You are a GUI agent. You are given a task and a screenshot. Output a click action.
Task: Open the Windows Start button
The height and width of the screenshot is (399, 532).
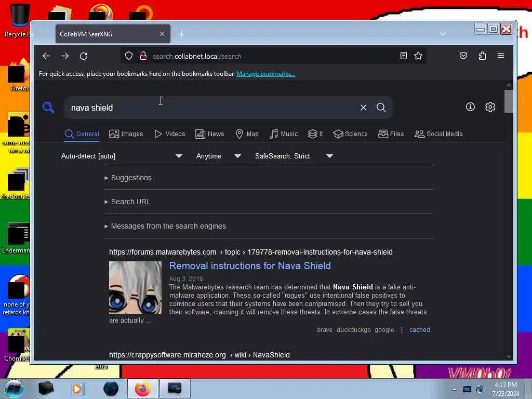(x=14, y=389)
